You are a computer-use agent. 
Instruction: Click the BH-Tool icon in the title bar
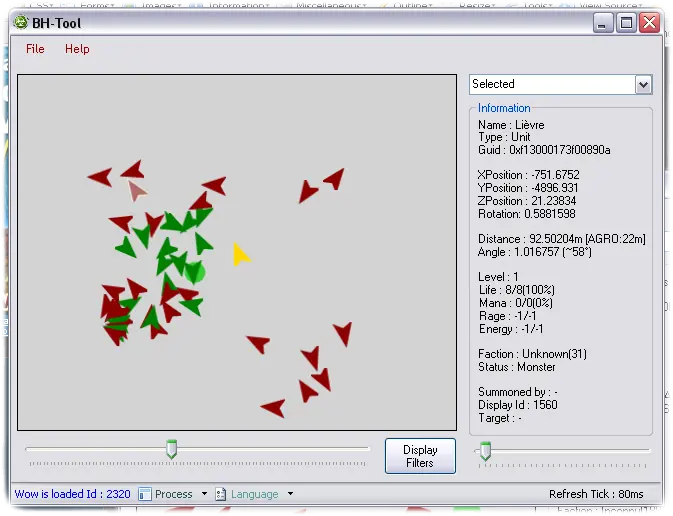(x=21, y=22)
